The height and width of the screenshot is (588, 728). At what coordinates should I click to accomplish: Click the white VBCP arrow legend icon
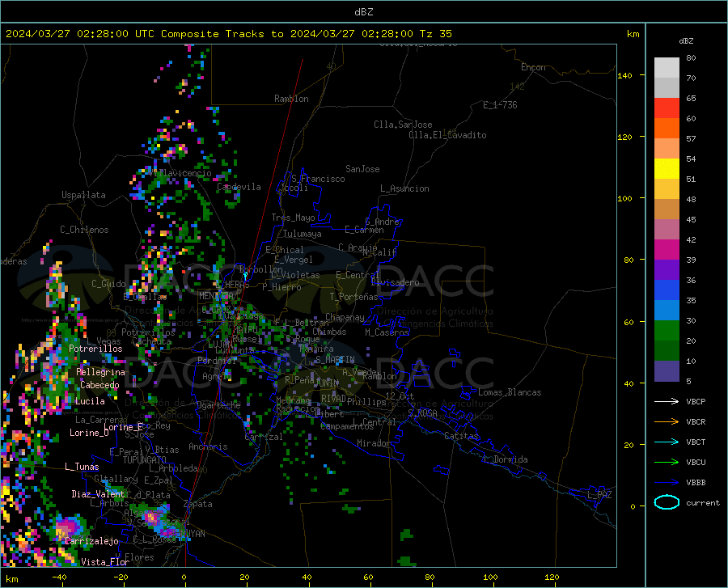click(x=667, y=401)
